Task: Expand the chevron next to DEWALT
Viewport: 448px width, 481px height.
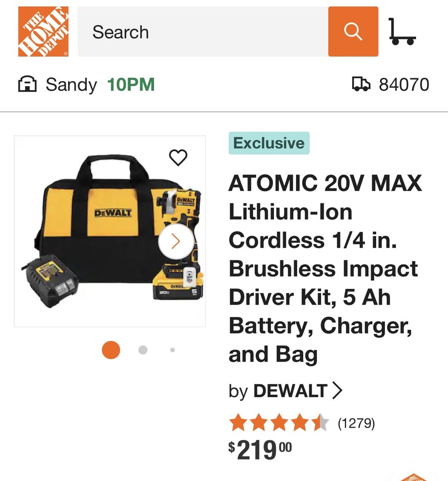Action: coord(337,390)
